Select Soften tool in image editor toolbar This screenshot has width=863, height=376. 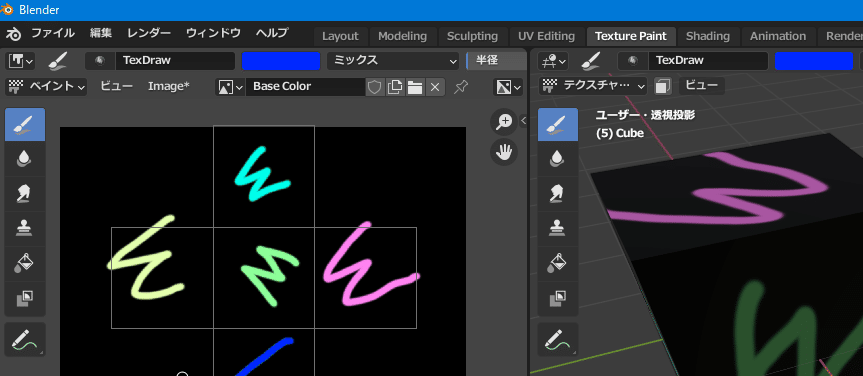pyautogui.click(x=25, y=159)
